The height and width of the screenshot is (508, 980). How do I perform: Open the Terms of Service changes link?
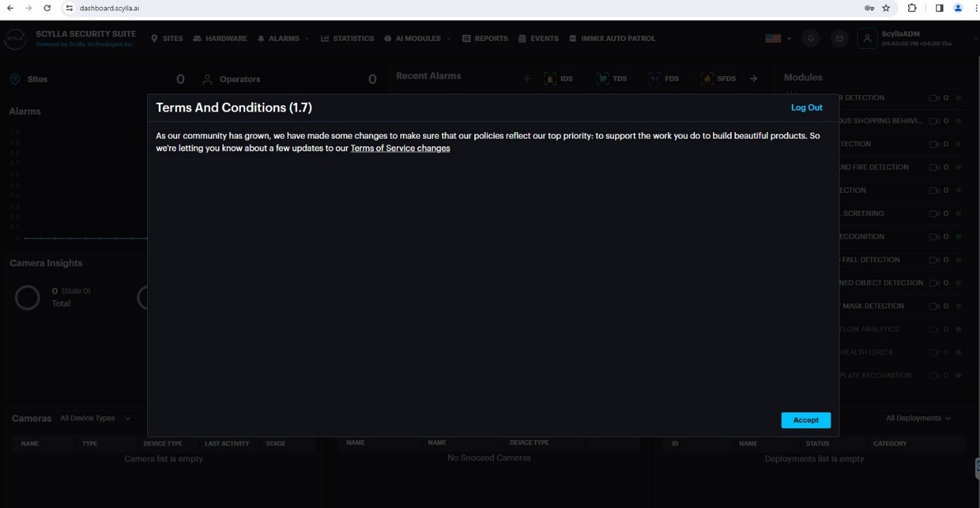(400, 149)
